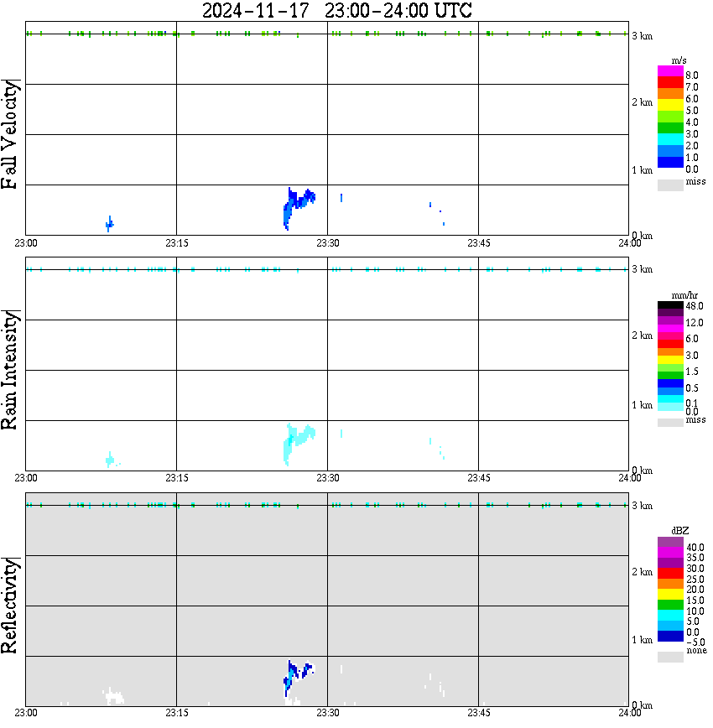Click the mm/hr unit label

pyautogui.click(x=684, y=295)
